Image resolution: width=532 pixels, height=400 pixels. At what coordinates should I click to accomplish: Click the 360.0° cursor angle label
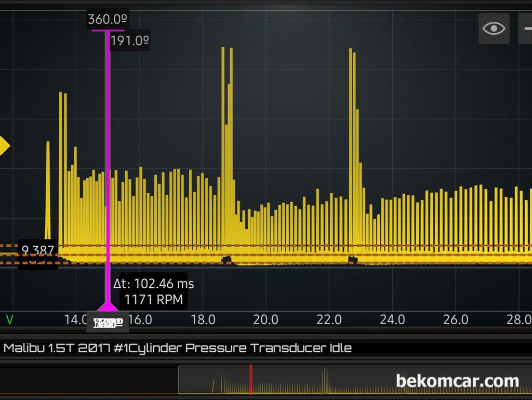tap(108, 20)
